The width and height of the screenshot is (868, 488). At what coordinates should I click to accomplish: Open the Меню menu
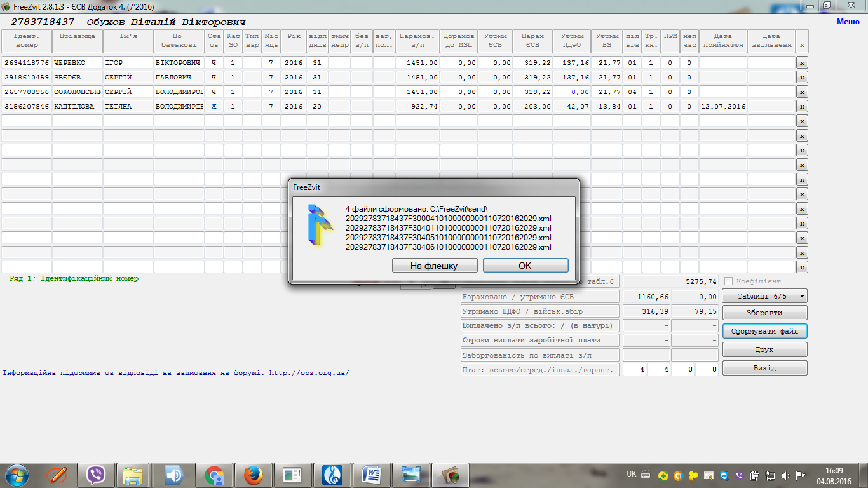point(848,22)
